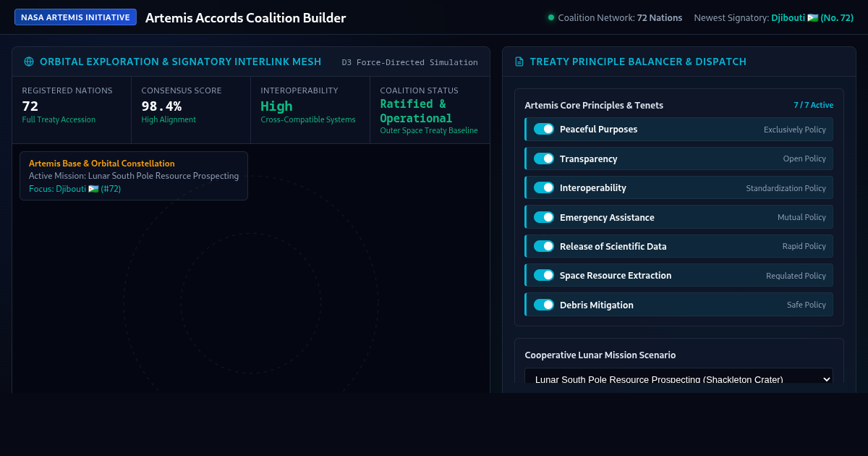Click the Open Policy tag

(804, 159)
